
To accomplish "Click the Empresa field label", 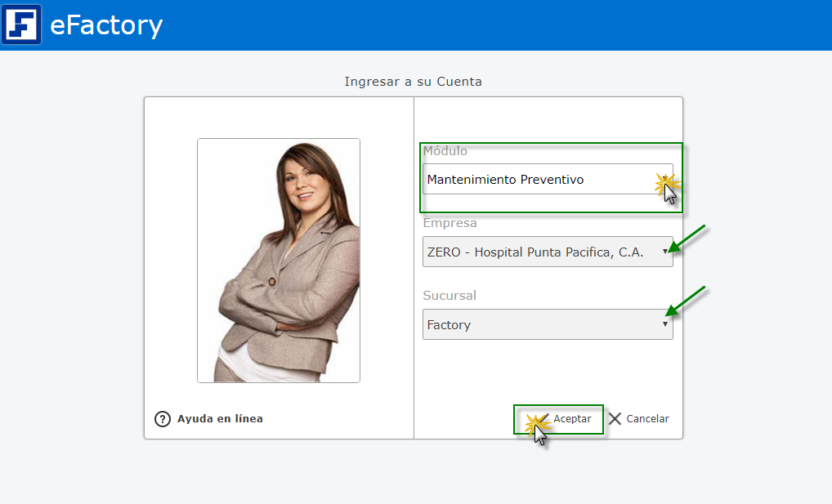I will 450,223.
